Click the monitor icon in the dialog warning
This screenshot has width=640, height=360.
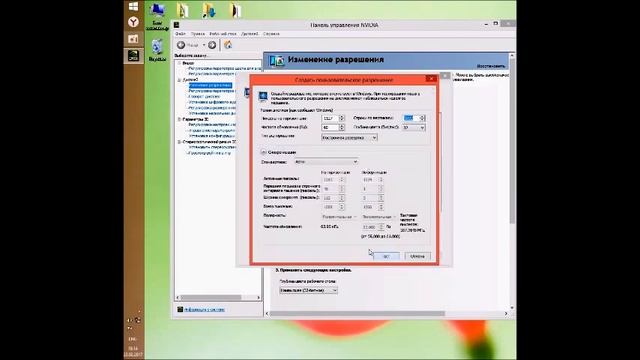click(x=263, y=96)
